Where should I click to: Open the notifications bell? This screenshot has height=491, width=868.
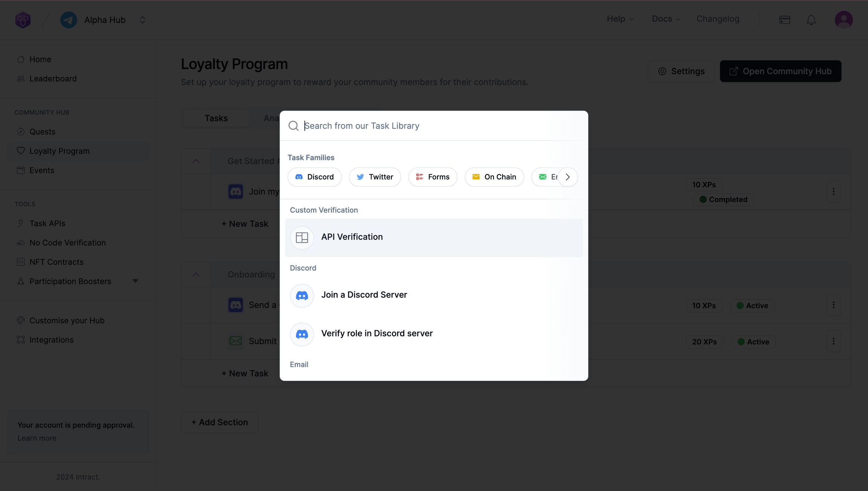811,20
